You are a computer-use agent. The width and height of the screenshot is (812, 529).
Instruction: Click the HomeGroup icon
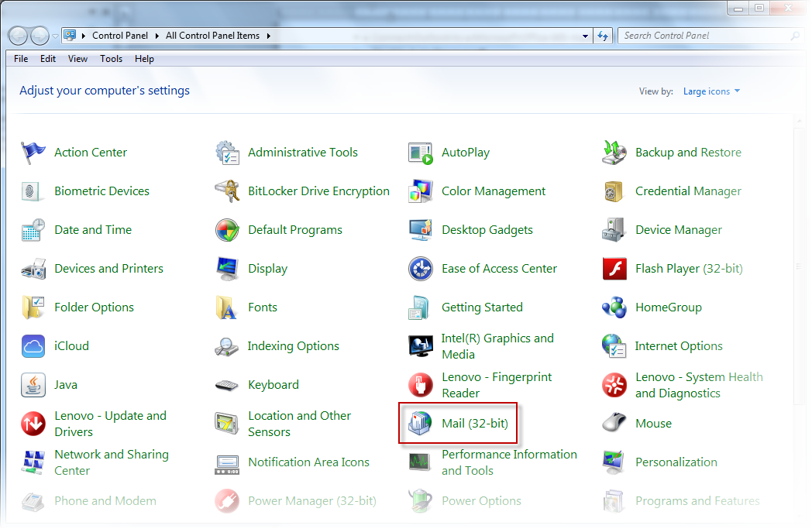pos(614,307)
